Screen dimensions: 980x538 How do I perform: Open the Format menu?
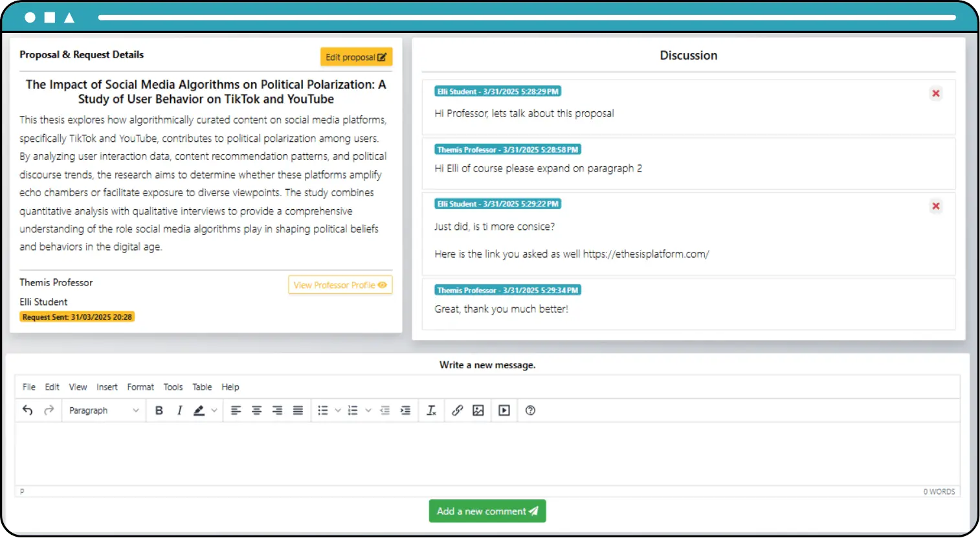(x=140, y=387)
